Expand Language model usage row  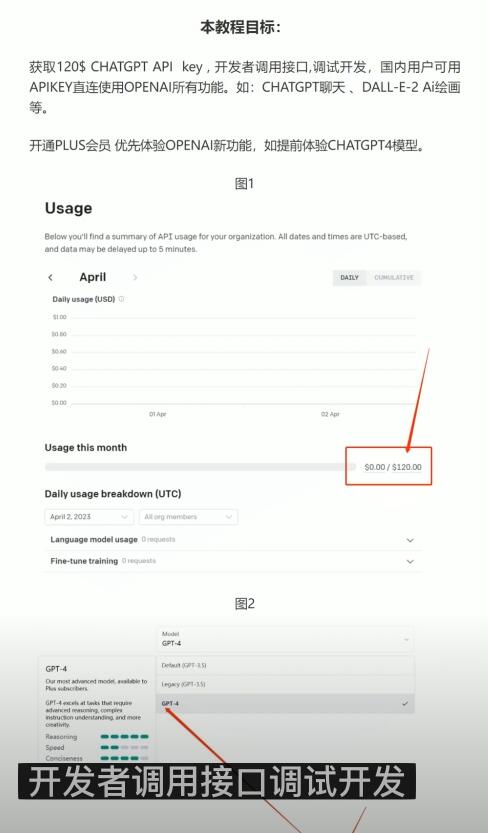click(233, 540)
